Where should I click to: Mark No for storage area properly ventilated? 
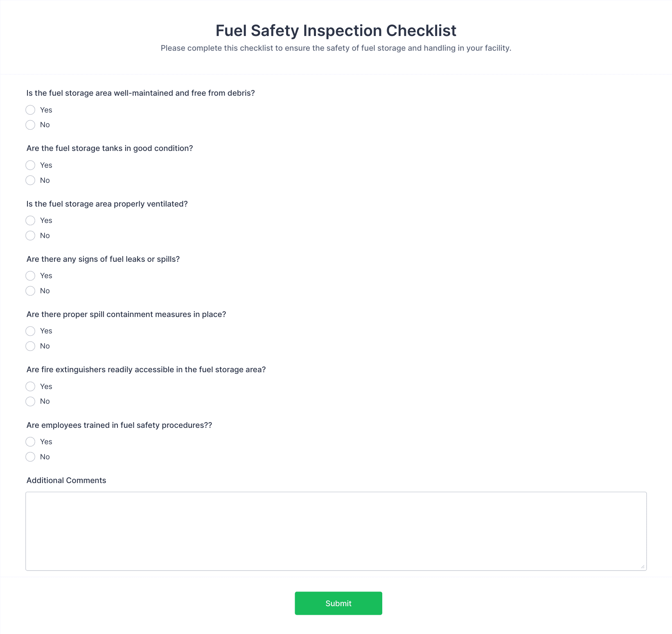pyautogui.click(x=30, y=236)
